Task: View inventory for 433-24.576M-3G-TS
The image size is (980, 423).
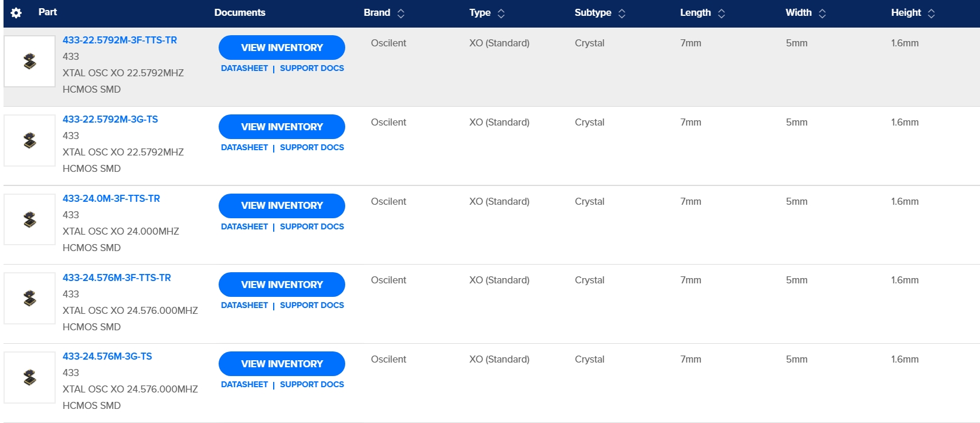Action: (x=282, y=364)
